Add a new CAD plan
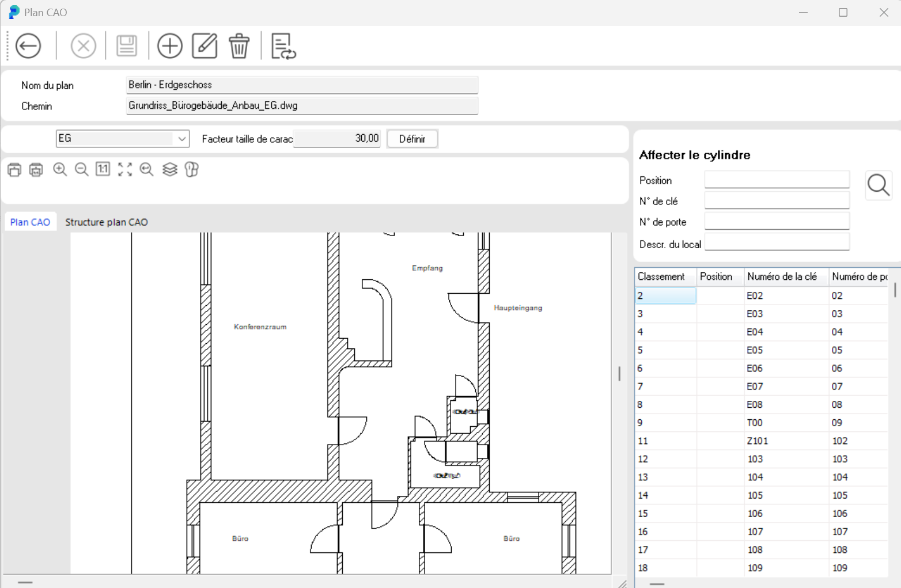Screen dimensions: 901x588 (170, 46)
